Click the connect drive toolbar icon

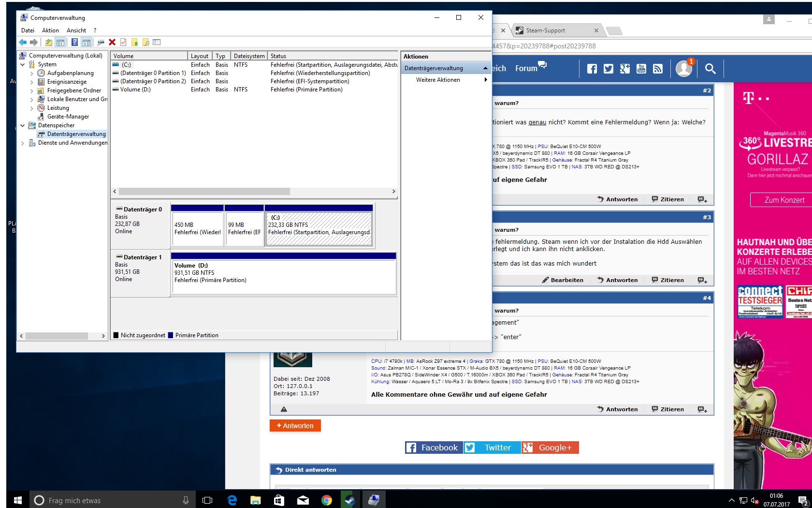click(x=101, y=43)
